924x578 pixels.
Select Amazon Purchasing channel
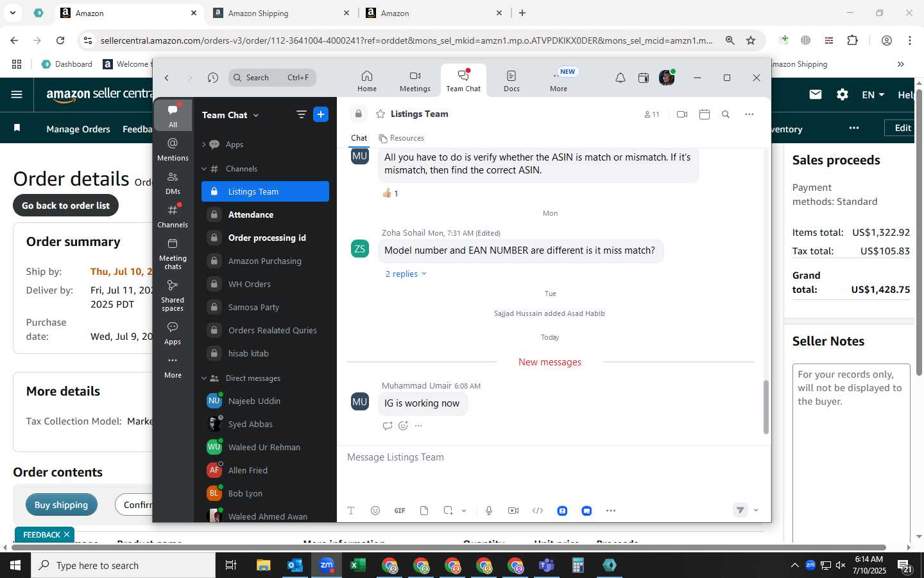tap(265, 261)
